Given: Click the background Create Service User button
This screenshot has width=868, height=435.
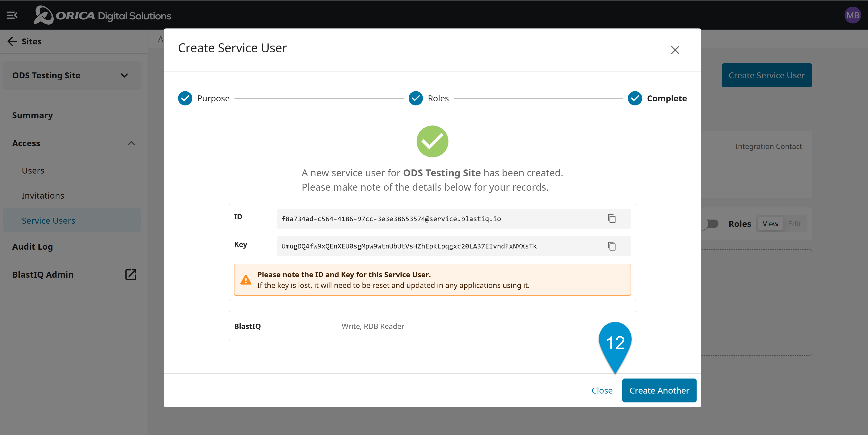Looking at the screenshot, I should pyautogui.click(x=766, y=75).
